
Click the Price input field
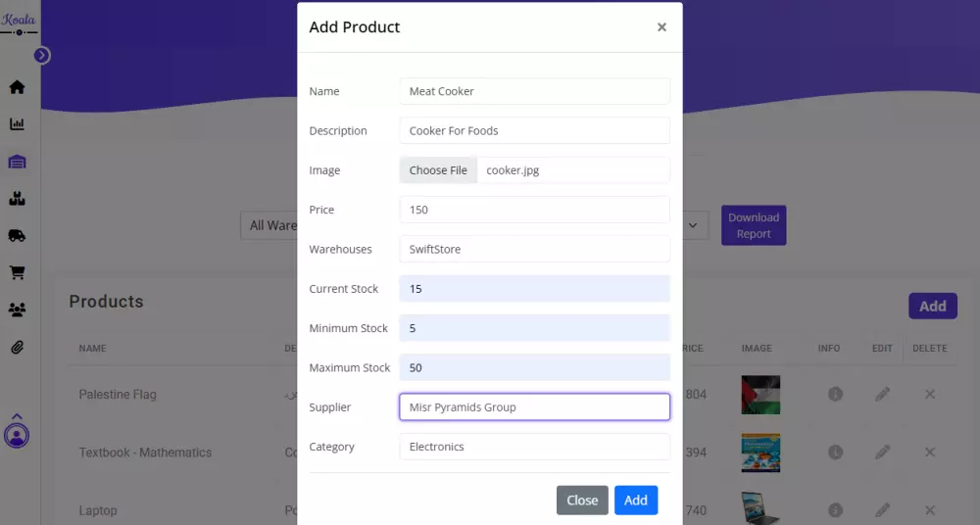point(534,210)
